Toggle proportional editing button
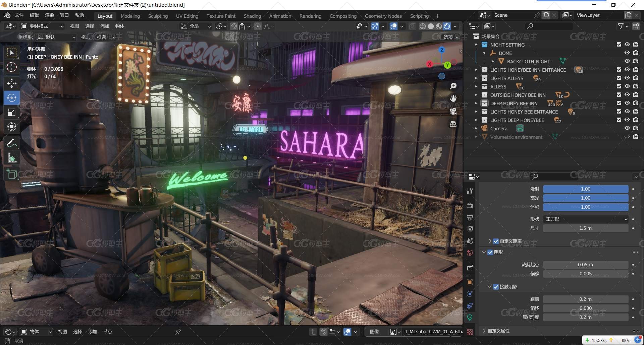Image resolution: width=644 pixels, height=345 pixels. pos(258,26)
